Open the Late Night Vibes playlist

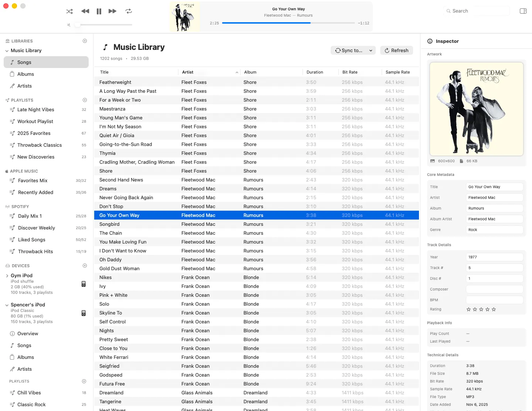46,109
